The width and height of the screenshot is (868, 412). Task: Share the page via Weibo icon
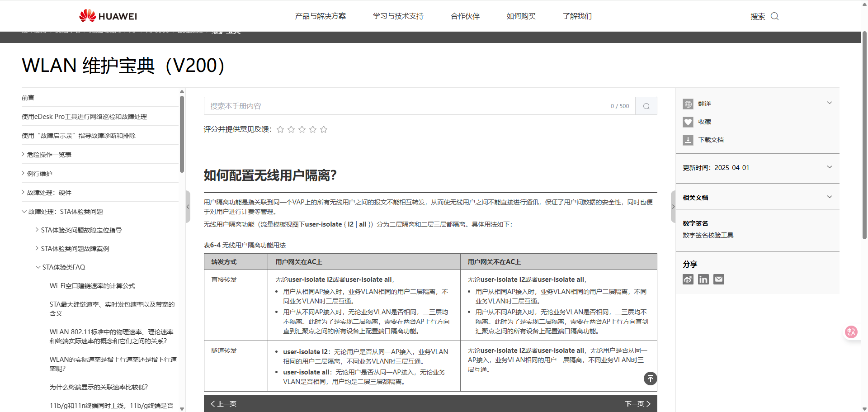(688, 279)
